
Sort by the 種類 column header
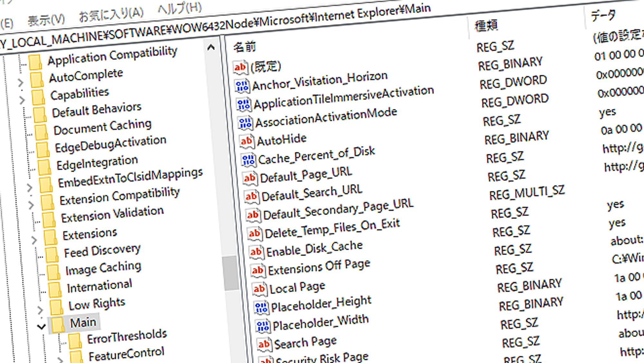[x=486, y=25]
